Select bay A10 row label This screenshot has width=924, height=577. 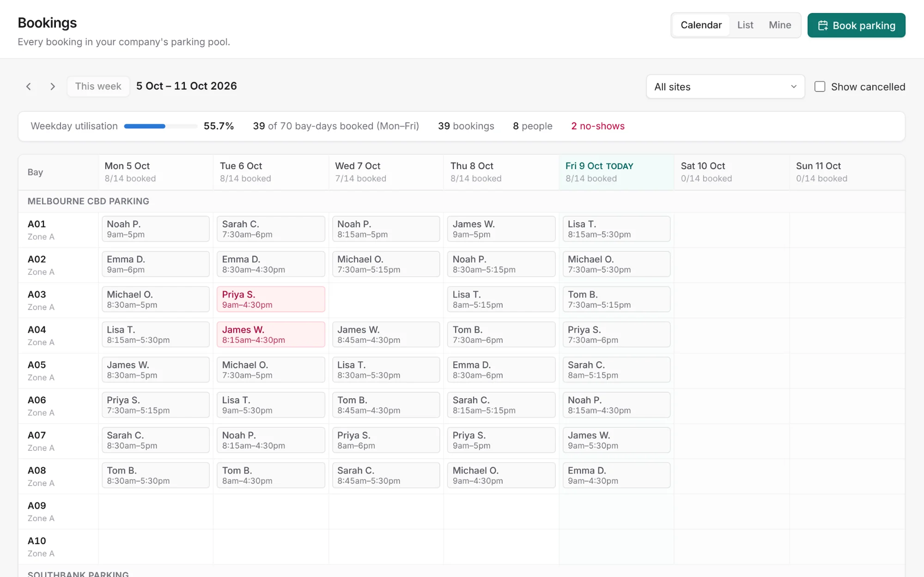click(58, 547)
